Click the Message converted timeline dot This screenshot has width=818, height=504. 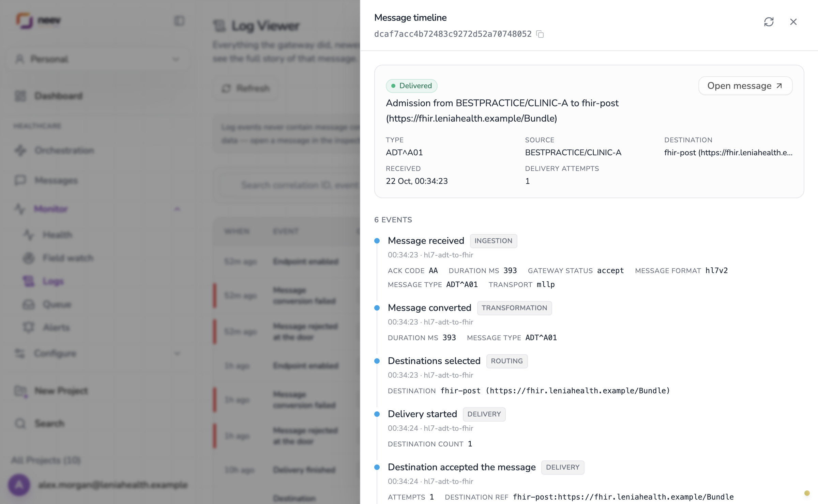377,308
